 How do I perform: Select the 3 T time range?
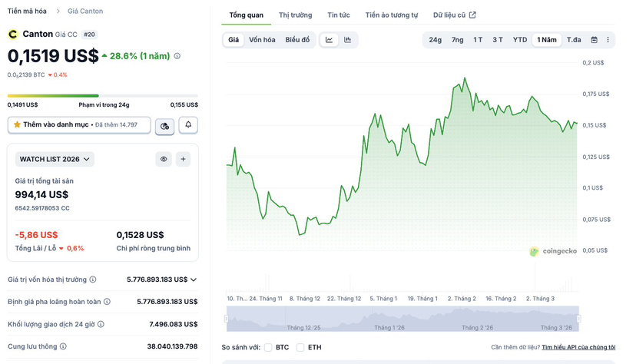[498, 40]
